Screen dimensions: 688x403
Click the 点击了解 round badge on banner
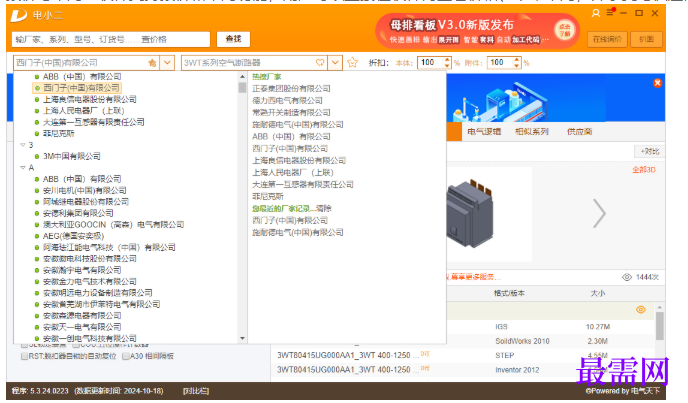tap(564, 31)
